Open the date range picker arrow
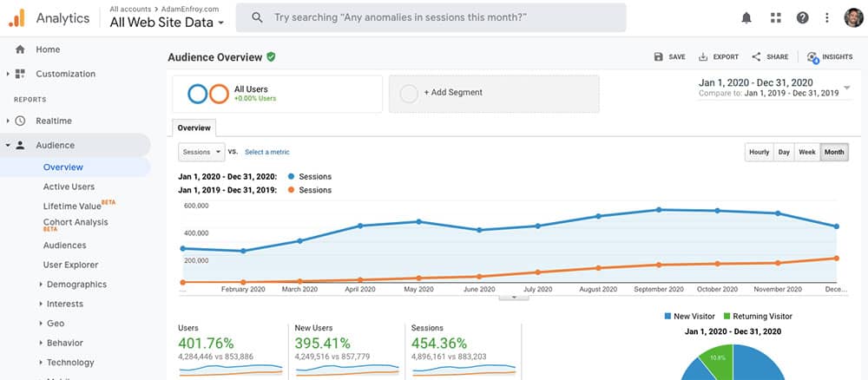868x380 pixels. point(847,88)
